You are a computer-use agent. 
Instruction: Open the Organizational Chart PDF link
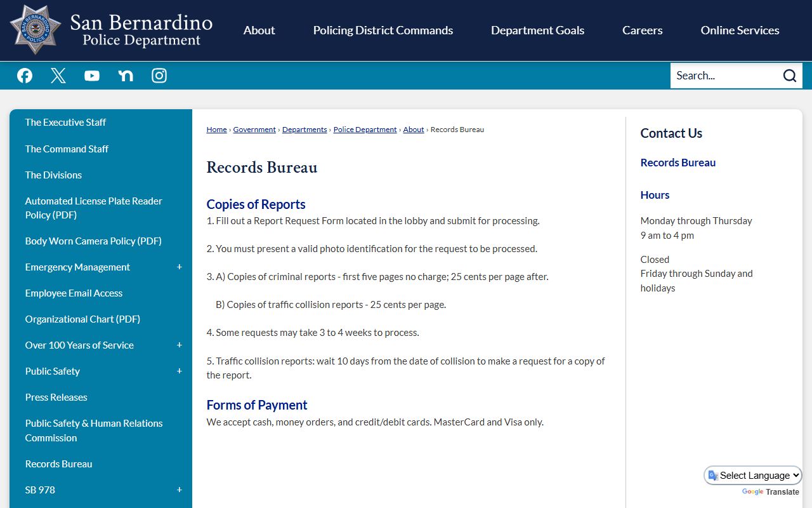click(x=82, y=319)
